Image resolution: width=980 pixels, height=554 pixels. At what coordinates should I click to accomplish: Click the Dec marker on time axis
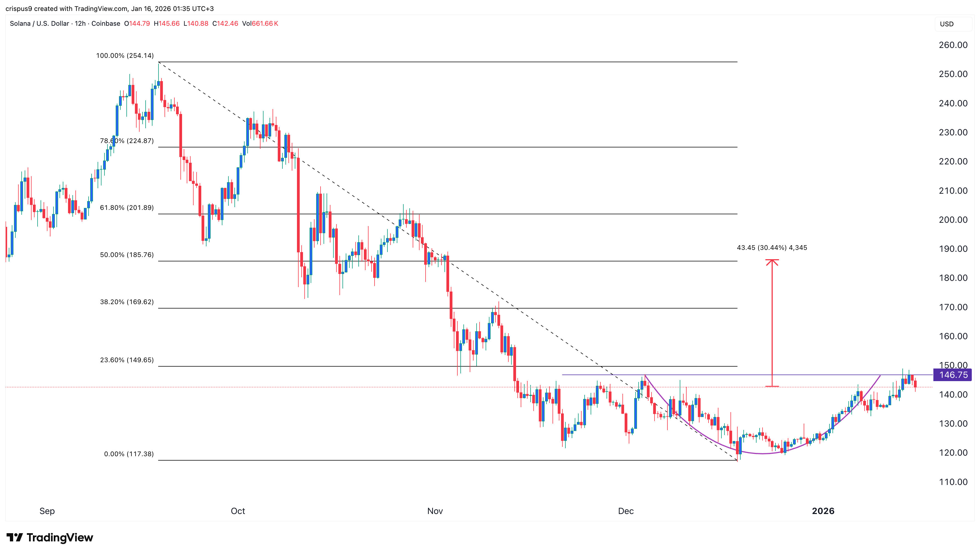click(625, 511)
